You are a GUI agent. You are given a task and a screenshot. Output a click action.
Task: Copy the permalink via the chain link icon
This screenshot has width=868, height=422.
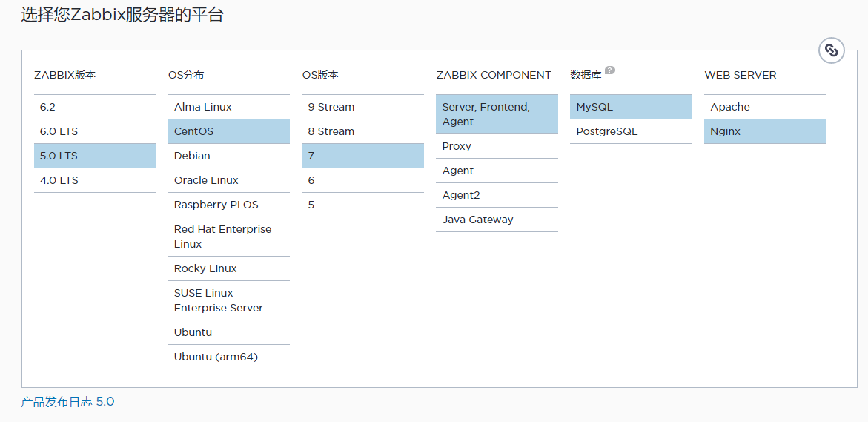831,50
